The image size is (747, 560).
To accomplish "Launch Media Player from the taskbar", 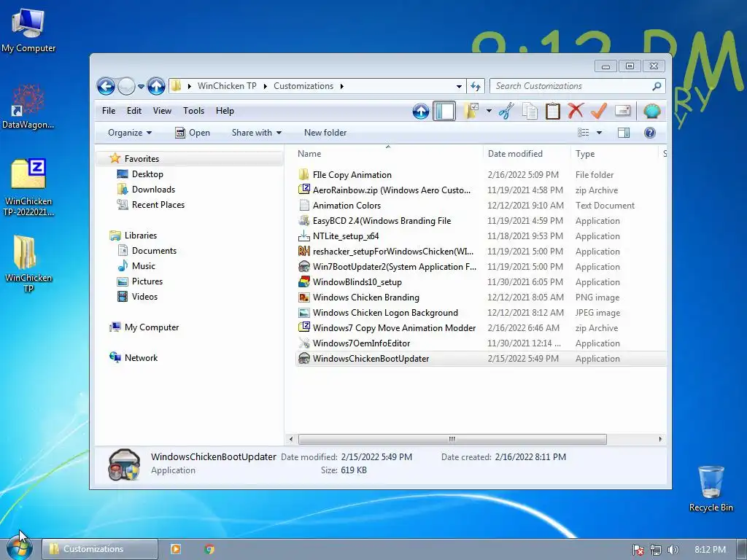I will pos(175,549).
